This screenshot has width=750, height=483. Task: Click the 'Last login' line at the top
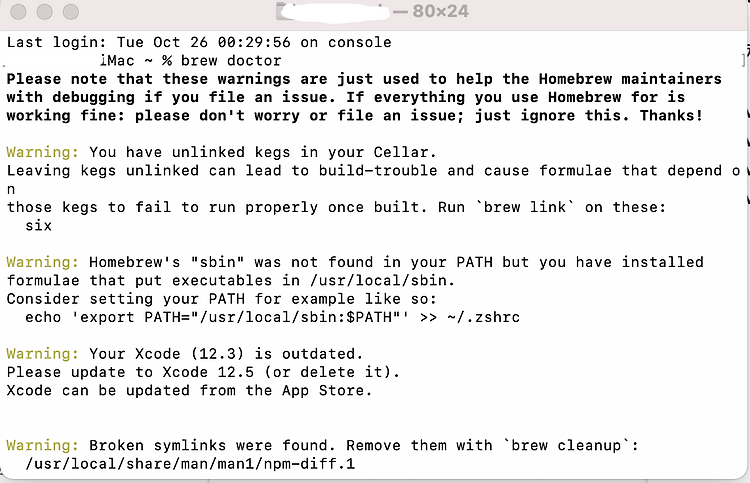[199, 42]
